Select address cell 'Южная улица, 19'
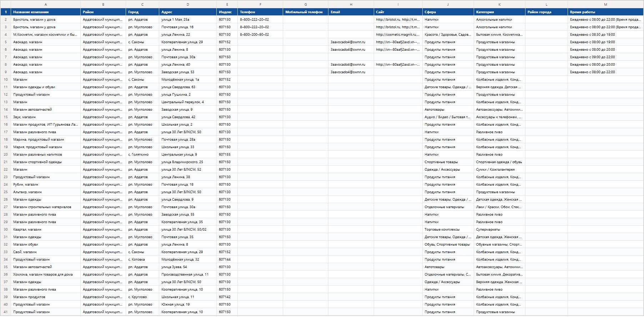This screenshot has width=644, height=322. (x=188, y=305)
